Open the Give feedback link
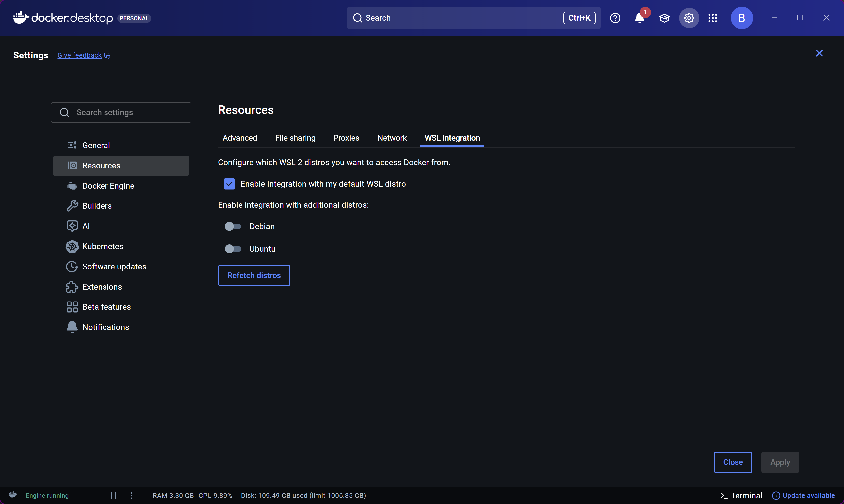Image resolution: width=844 pixels, height=504 pixels. (x=80, y=55)
